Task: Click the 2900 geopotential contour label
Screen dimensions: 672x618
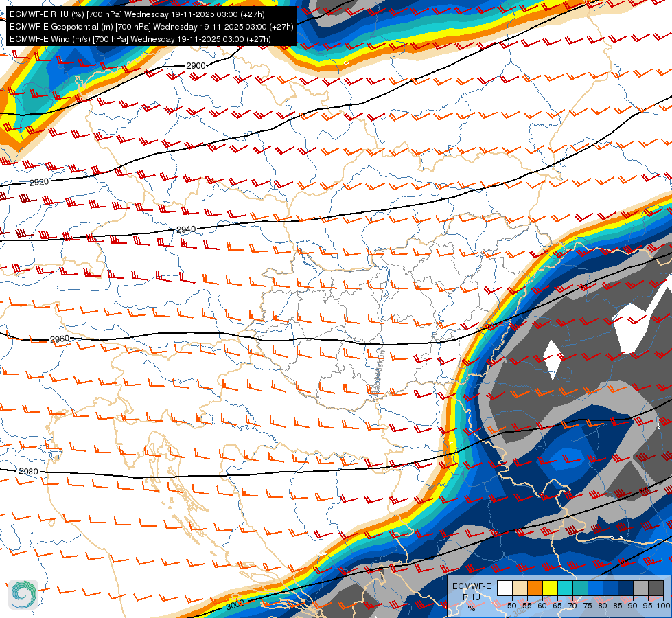Action: click(196, 66)
